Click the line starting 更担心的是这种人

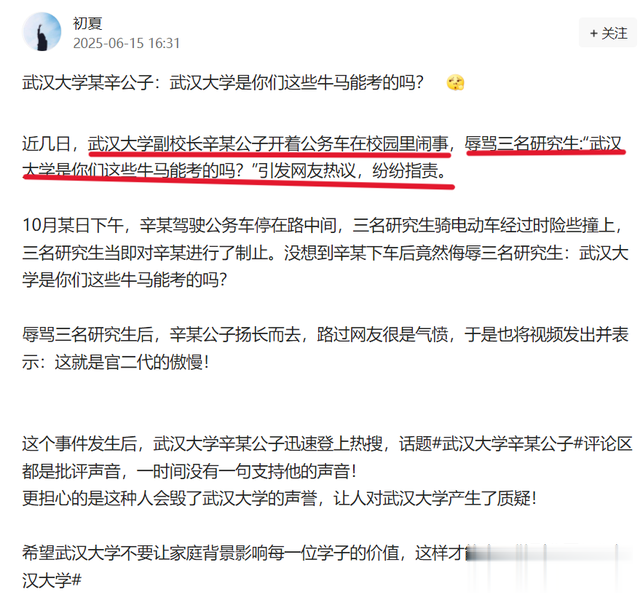[x=280, y=498]
